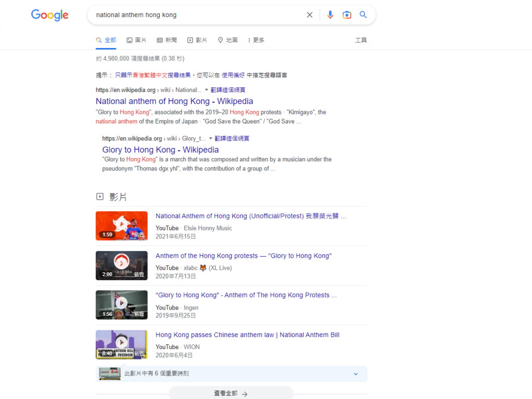Play the 1:56 Ingen video thumbnail
Viewport: 532px width, 399px height.
(122, 305)
